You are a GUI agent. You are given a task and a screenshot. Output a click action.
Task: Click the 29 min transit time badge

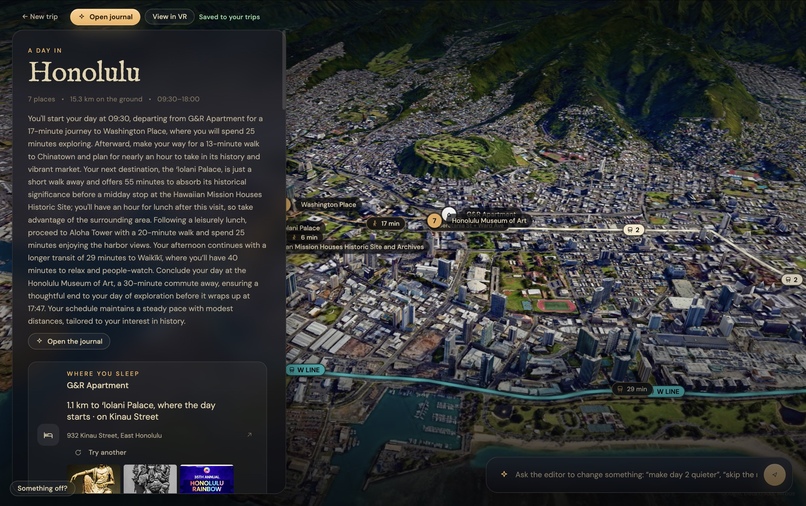(x=632, y=389)
